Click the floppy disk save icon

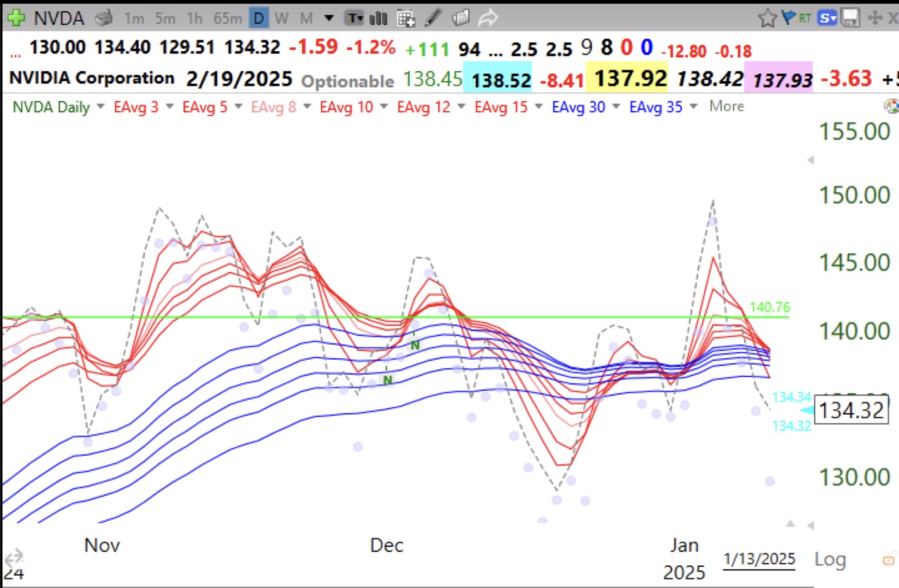click(x=850, y=18)
